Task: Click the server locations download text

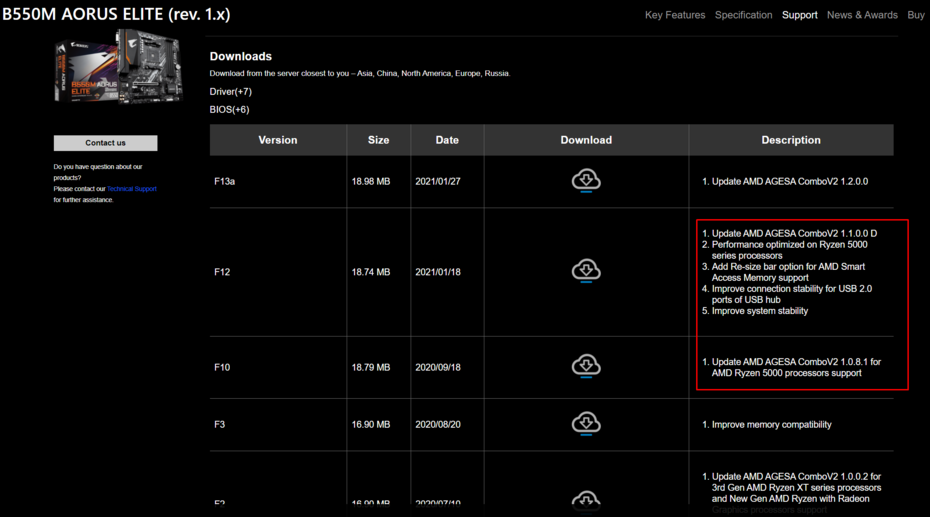Action: 360,74
